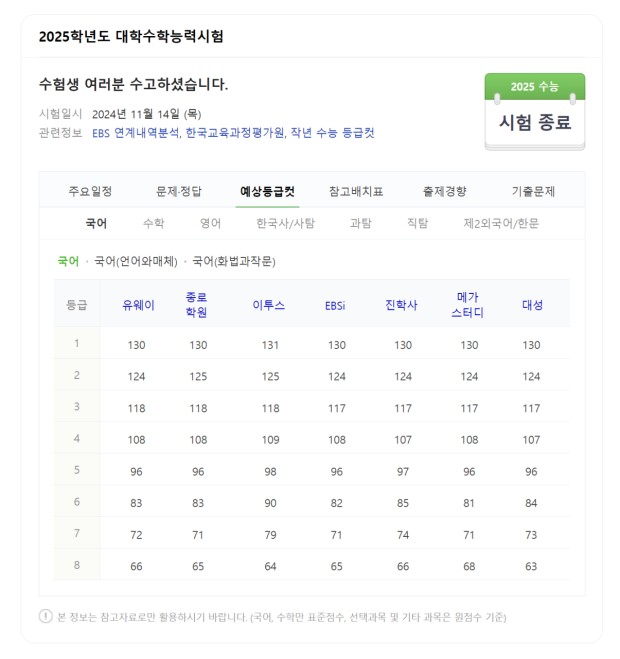Image resolution: width=620 pixels, height=659 pixels.
Task: Open the 출제경향 tab
Action: point(444,191)
